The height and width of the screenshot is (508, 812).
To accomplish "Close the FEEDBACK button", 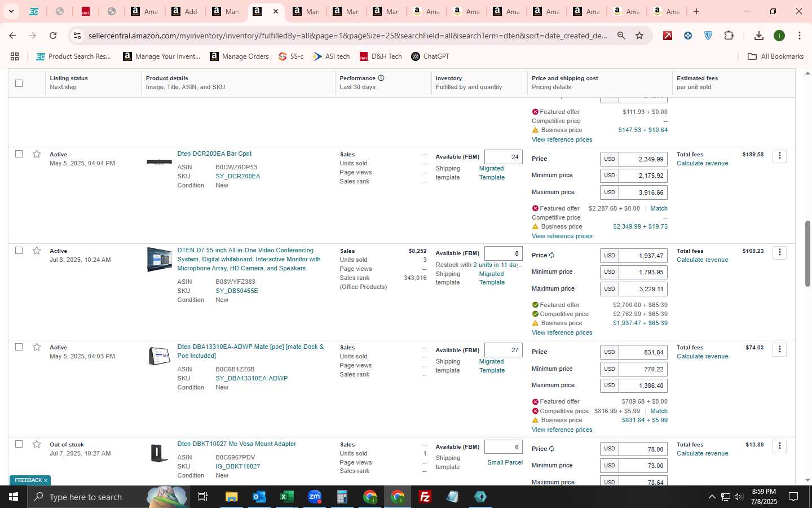I will 46,480.
